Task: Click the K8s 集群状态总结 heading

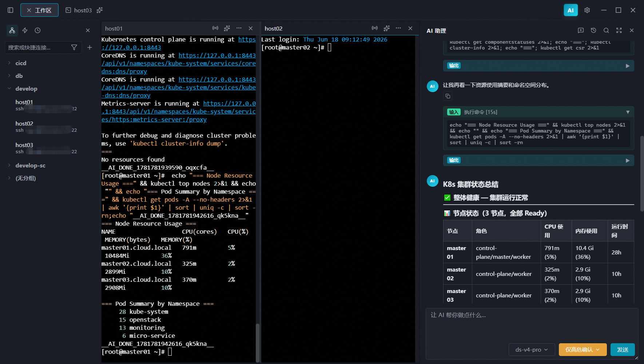Action: (x=470, y=184)
